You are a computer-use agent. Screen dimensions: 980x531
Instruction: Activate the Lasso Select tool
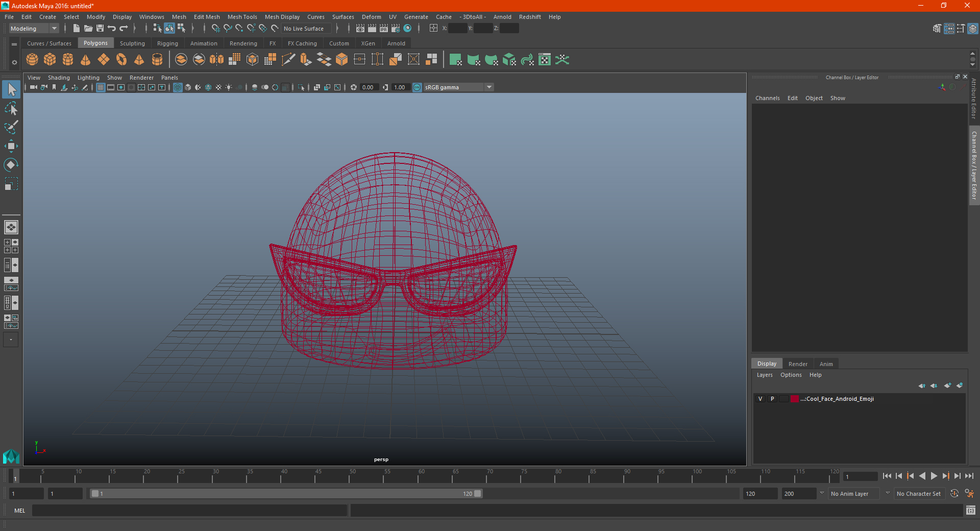(11, 109)
